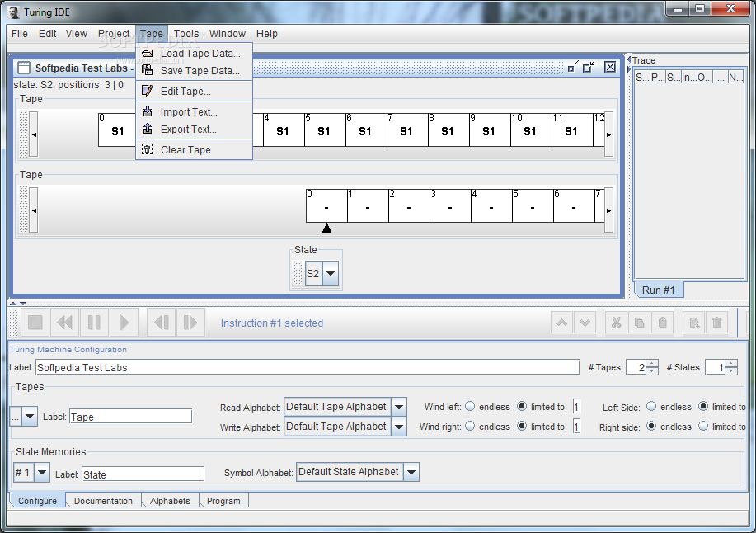This screenshot has height=533, width=756.
Task: Select Wind right limited to radio button
Action: (x=522, y=427)
